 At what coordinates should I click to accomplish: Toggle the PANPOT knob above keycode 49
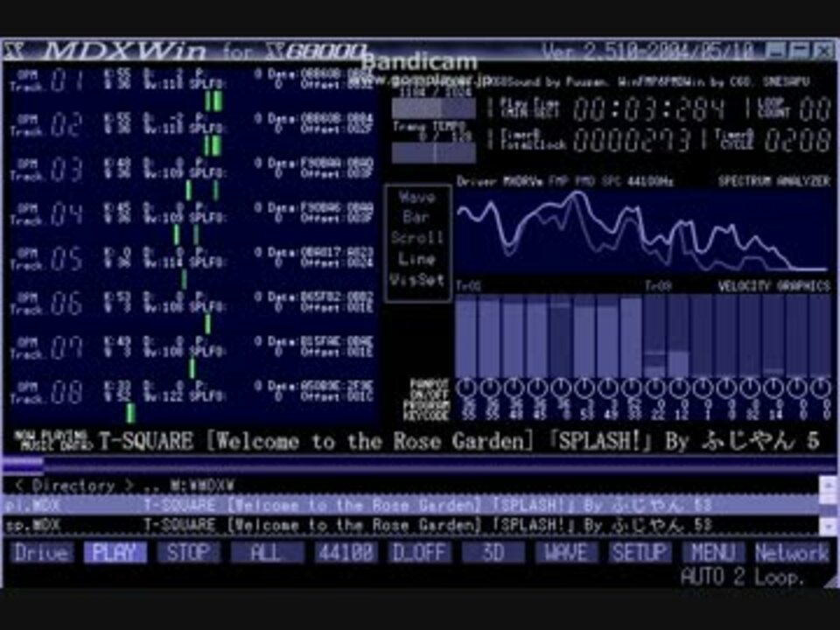(x=608, y=388)
